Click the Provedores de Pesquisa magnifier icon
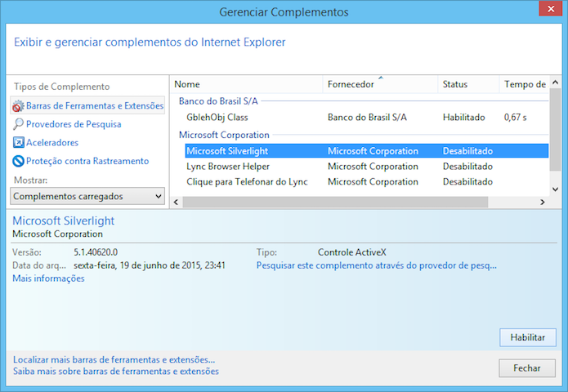The width and height of the screenshot is (568, 392). [x=18, y=124]
